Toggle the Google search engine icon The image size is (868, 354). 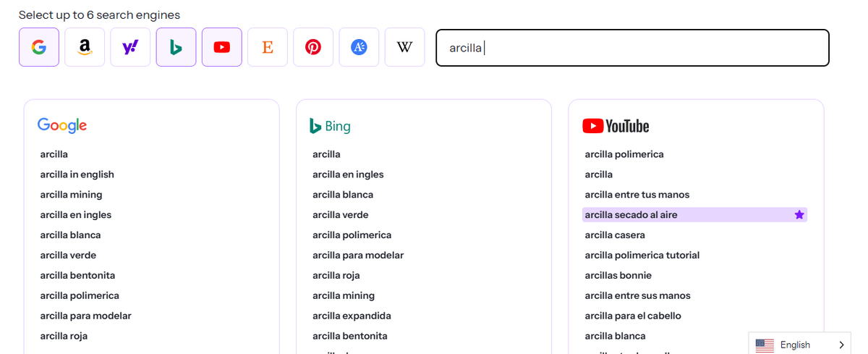pos(39,47)
